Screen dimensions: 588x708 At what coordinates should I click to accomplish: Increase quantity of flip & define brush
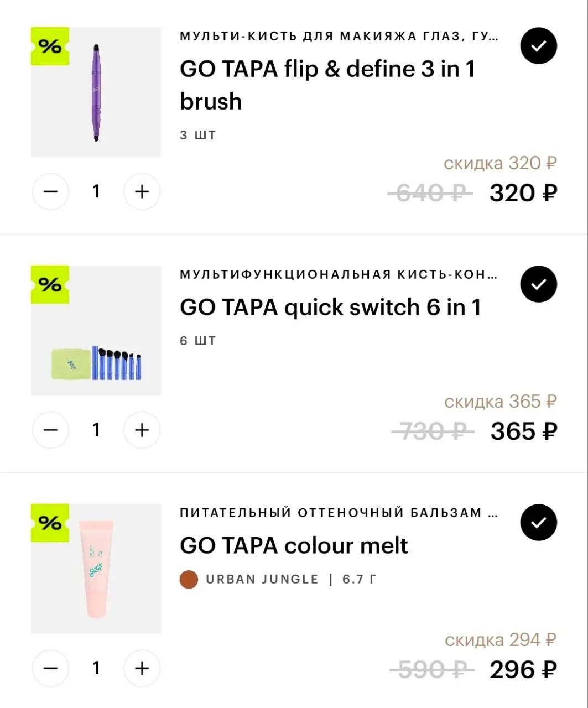(x=142, y=191)
